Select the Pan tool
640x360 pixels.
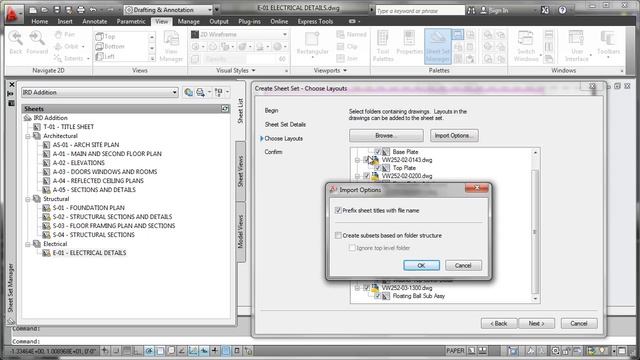tap(65, 35)
